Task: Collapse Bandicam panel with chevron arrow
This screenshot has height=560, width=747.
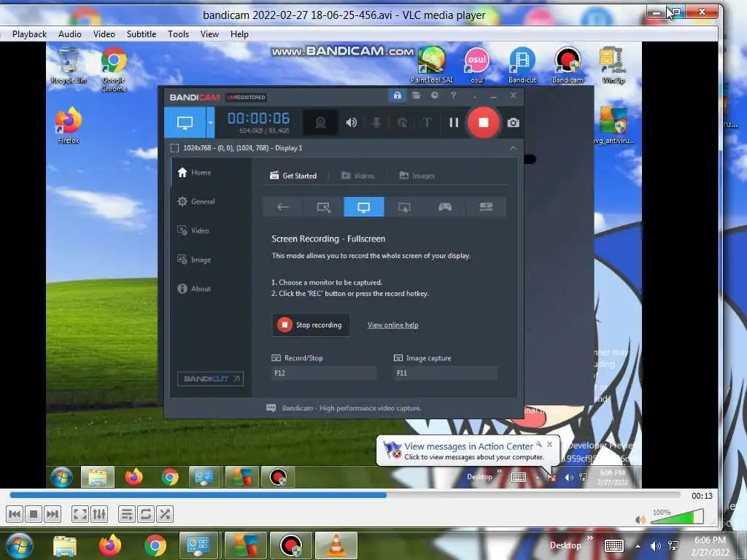Action: coord(513,148)
